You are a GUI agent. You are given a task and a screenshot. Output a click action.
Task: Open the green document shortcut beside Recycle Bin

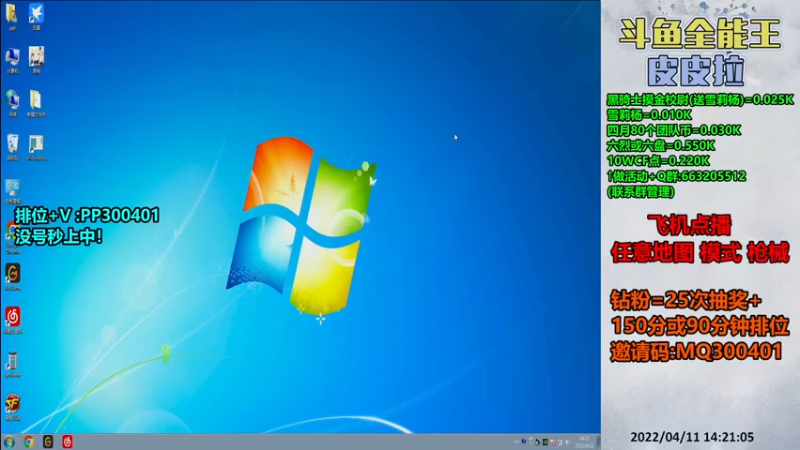36,148
